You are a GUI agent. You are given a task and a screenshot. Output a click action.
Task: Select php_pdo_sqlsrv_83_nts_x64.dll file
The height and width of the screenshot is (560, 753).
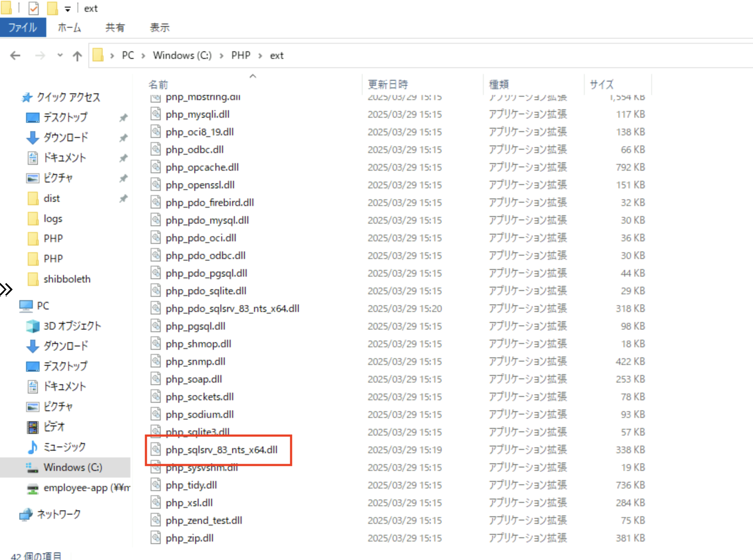coord(233,309)
